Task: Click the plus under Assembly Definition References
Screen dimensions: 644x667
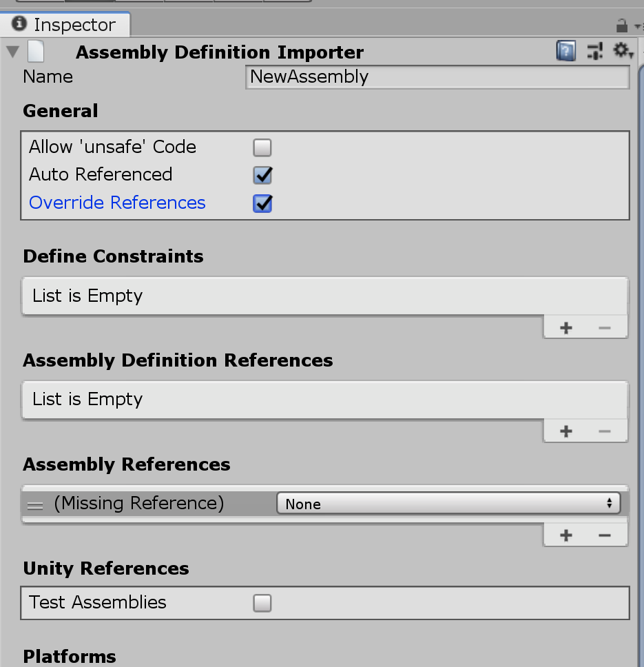Action: (x=566, y=431)
